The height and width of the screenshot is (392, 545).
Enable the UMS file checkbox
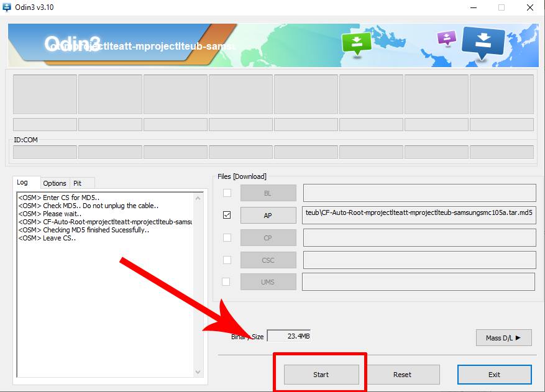click(226, 281)
